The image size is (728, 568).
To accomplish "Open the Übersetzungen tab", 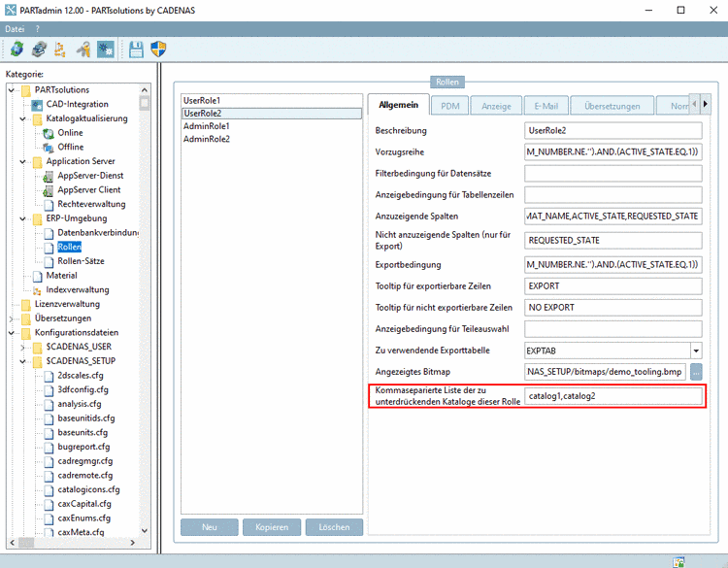I will pyautogui.click(x=612, y=106).
